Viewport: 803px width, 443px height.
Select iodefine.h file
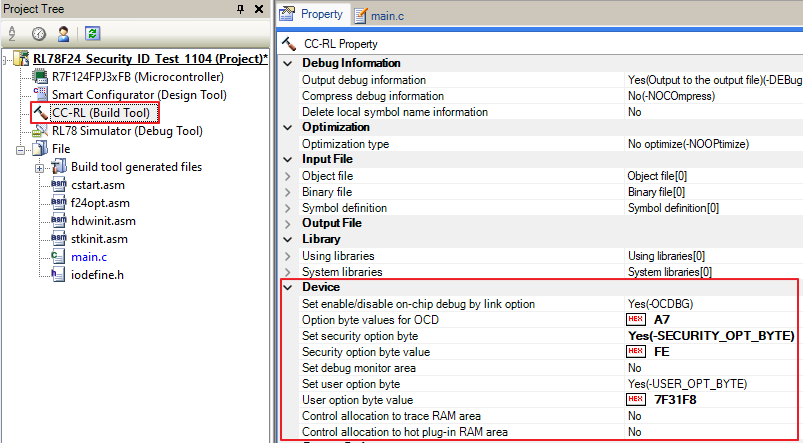click(97, 275)
